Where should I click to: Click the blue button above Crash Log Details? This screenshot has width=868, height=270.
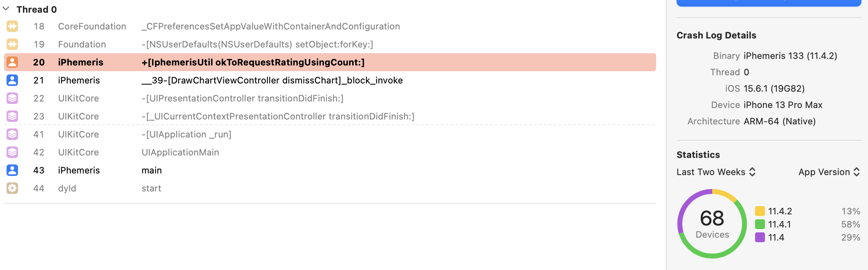pos(769,3)
